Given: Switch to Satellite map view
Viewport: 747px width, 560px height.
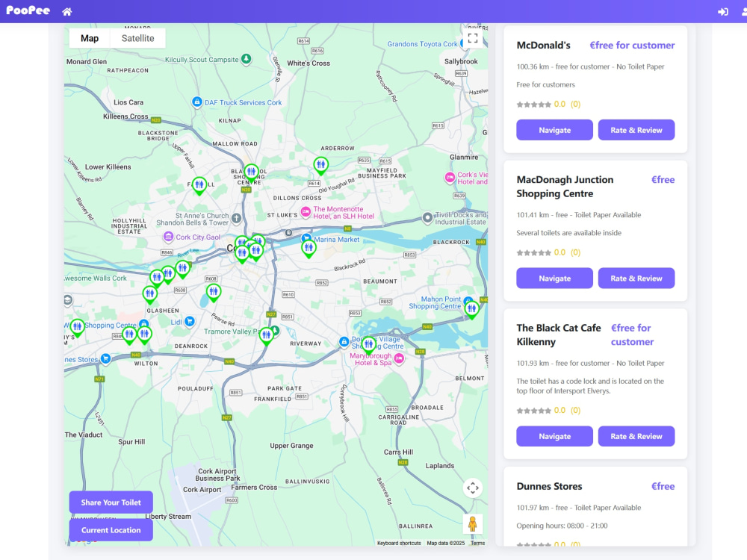Looking at the screenshot, I should [x=137, y=38].
